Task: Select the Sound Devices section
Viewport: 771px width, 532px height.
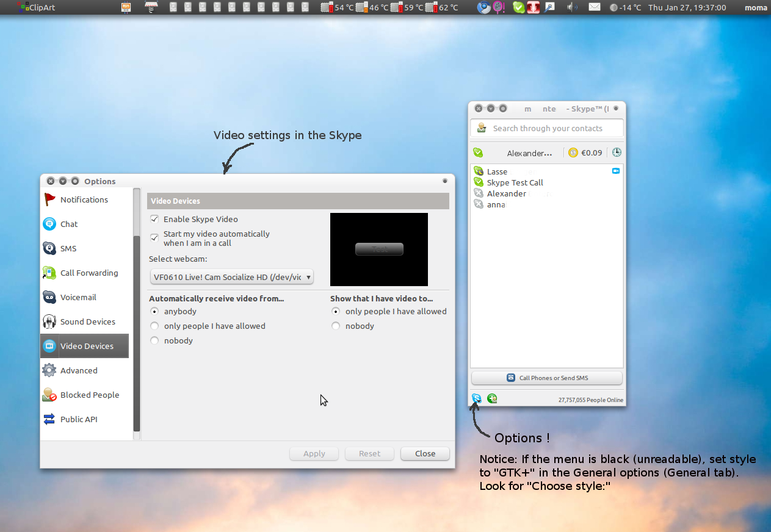Action: pos(84,322)
